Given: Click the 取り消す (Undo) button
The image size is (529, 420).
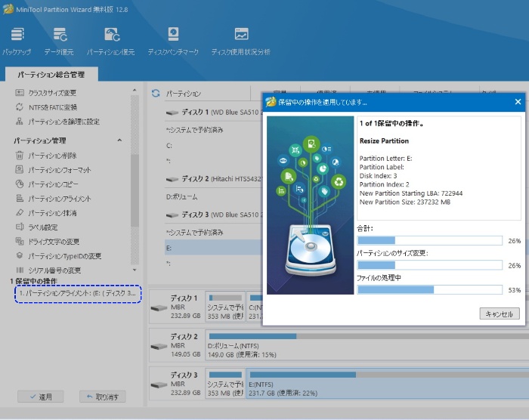Looking at the screenshot, I should pyautogui.click(x=103, y=397).
